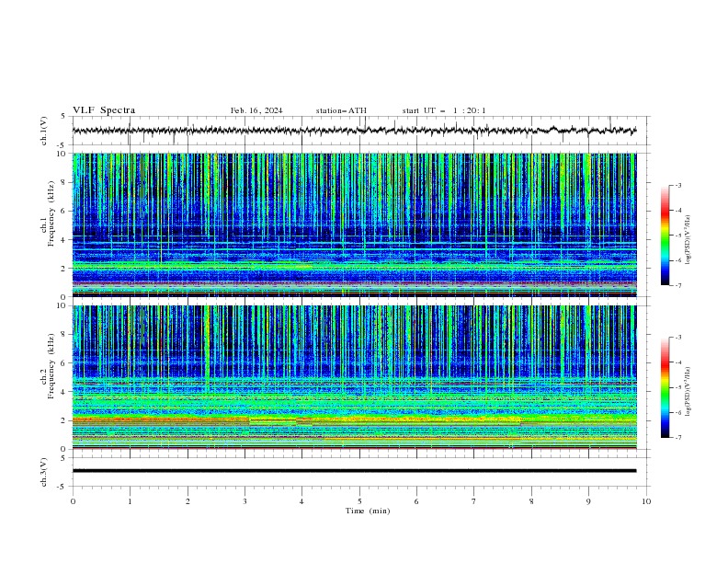
Task: Click the time axis tick label "5"
Action: (x=359, y=501)
